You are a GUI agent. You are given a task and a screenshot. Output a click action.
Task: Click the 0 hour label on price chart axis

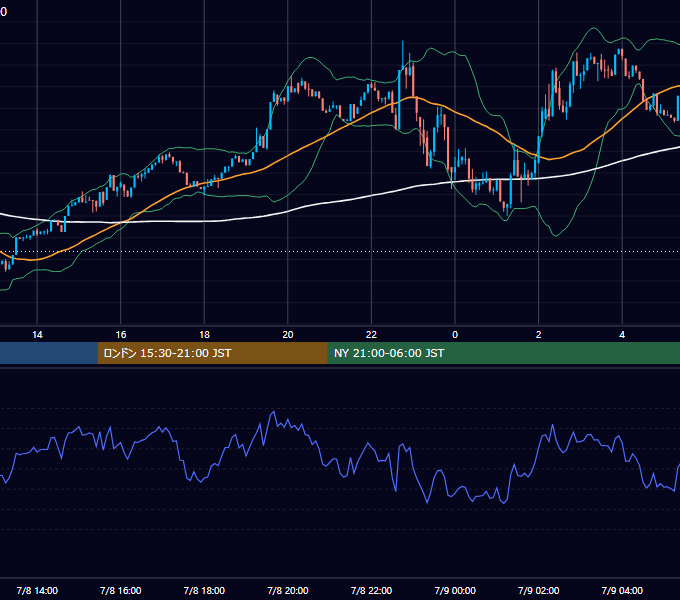click(x=455, y=335)
